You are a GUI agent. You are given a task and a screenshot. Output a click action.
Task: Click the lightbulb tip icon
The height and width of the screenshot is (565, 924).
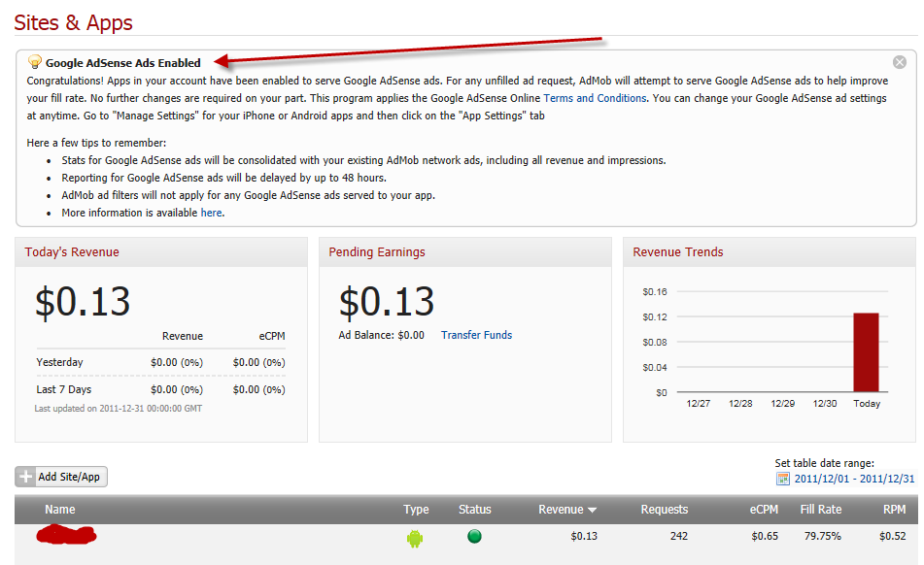click(x=35, y=62)
